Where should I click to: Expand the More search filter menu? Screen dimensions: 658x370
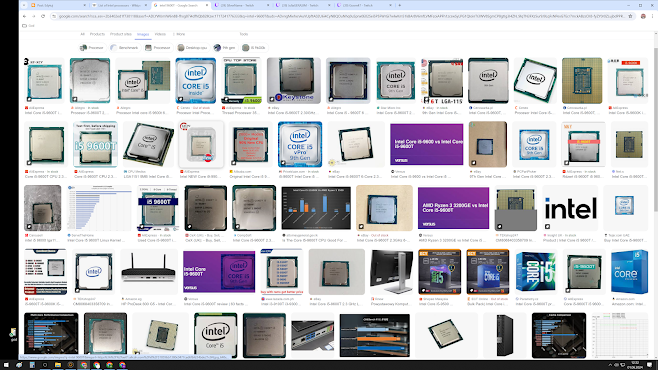click(179, 34)
